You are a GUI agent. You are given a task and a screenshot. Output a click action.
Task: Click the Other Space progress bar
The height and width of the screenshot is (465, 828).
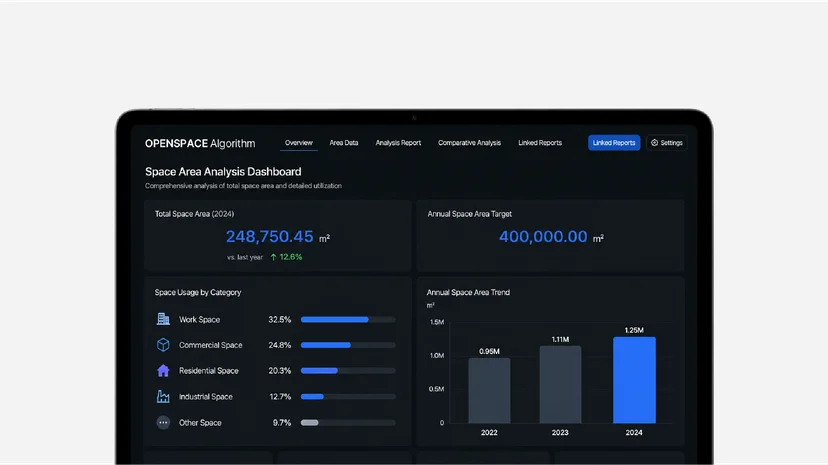tap(348, 422)
